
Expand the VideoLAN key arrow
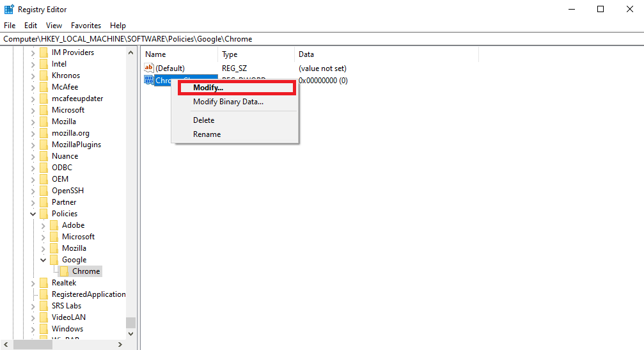coord(33,317)
